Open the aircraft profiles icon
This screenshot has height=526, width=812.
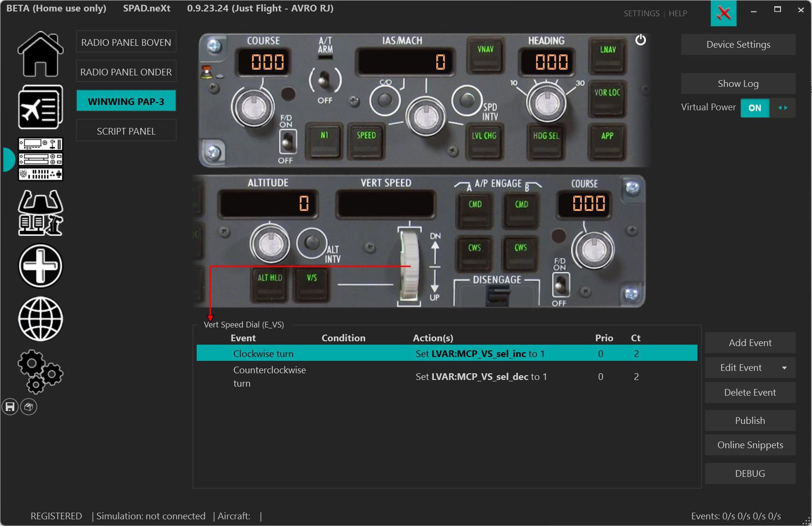click(41, 107)
